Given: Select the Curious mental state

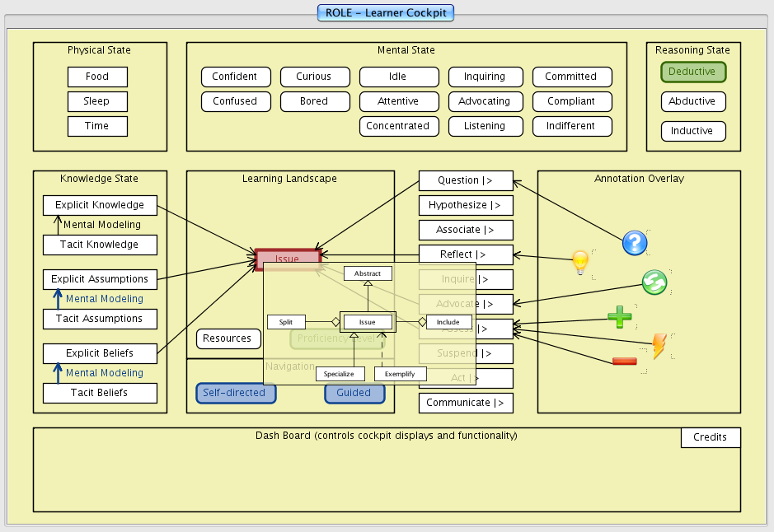Looking at the screenshot, I should coord(313,77).
